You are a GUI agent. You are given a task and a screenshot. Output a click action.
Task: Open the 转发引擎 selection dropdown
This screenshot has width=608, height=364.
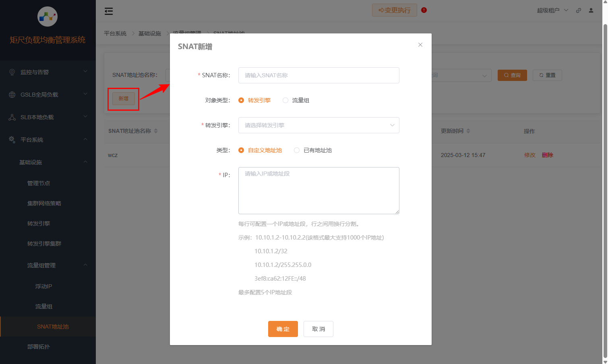pos(318,125)
